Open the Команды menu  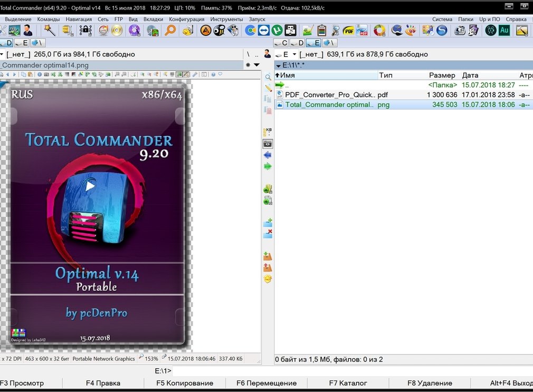[48, 19]
